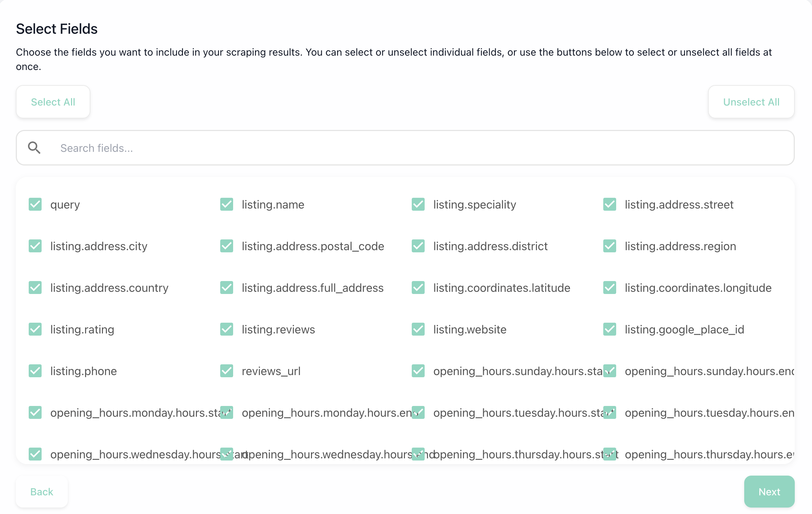This screenshot has height=514, width=812.
Task: Uncheck listing.address.postal_code field
Action: pos(227,246)
